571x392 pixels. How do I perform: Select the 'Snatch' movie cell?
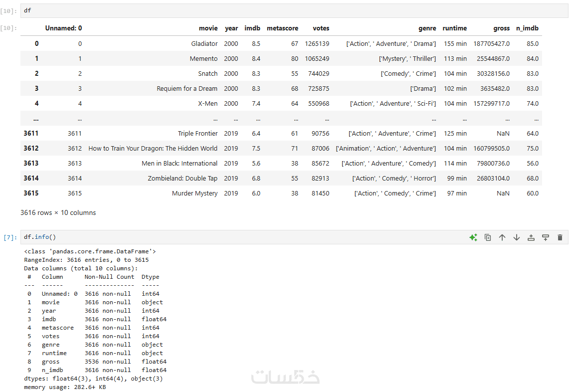[207, 74]
